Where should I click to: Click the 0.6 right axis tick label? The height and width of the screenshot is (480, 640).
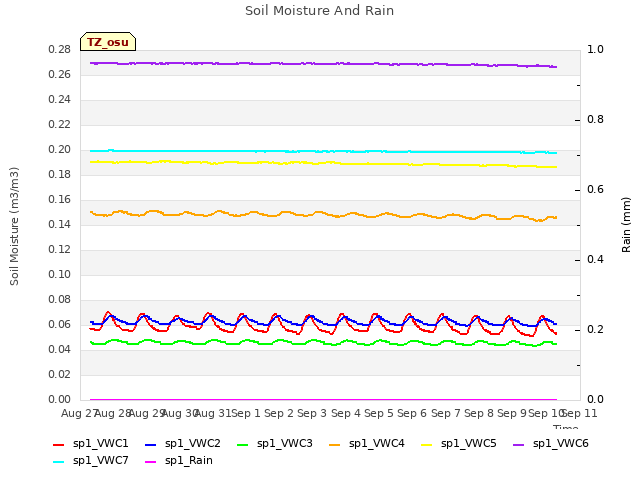[x=595, y=189]
